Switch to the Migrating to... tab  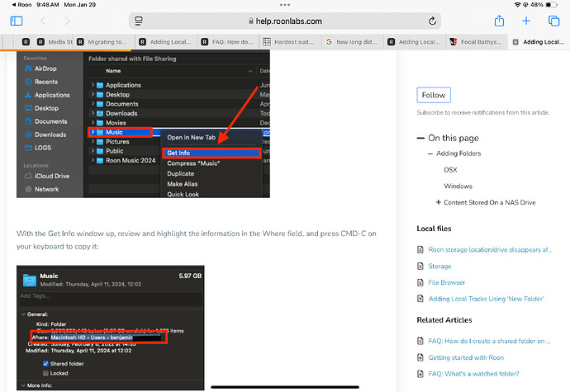(x=104, y=42)
